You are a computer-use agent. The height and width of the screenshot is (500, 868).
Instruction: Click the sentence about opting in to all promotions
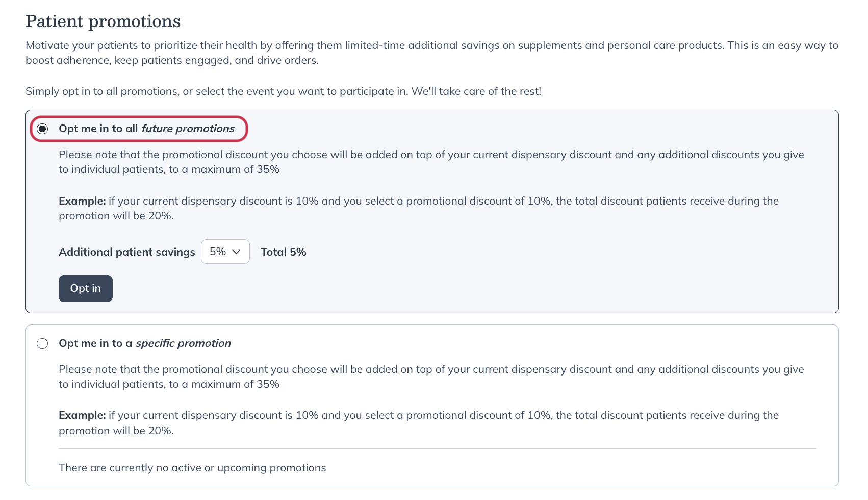coord(283,91)
